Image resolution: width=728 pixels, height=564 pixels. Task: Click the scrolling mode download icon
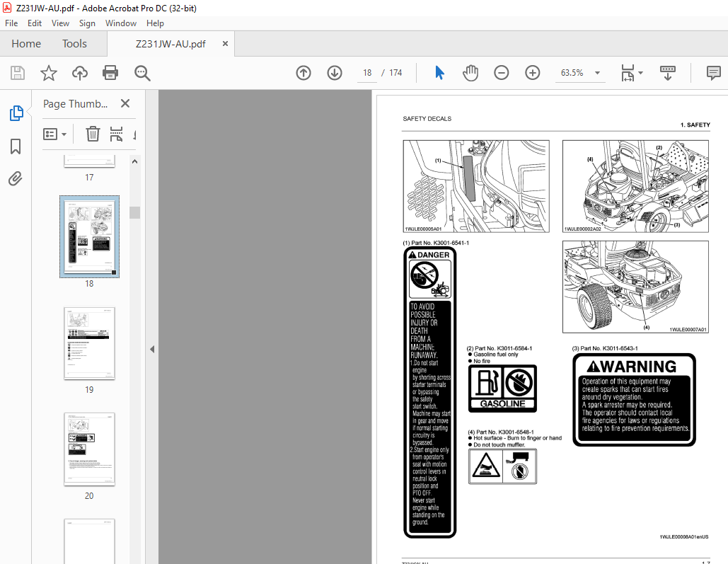pos(667,73)
